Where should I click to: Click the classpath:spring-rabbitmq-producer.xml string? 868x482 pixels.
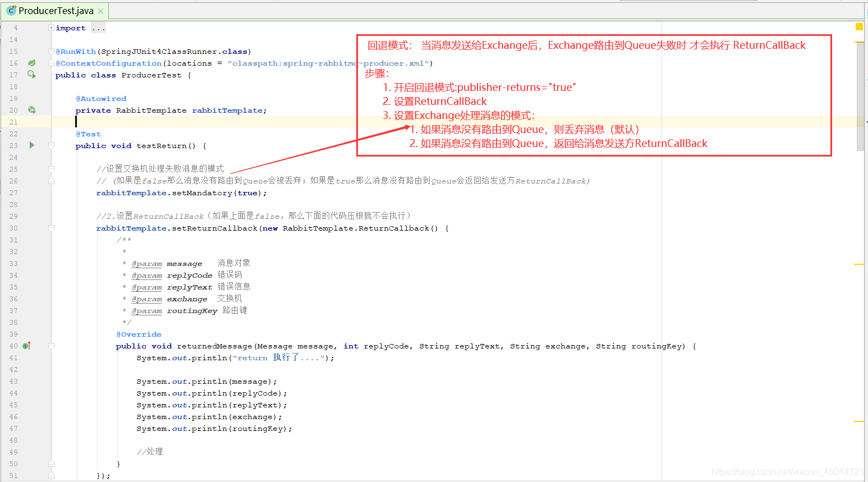(x=328, y=63)
